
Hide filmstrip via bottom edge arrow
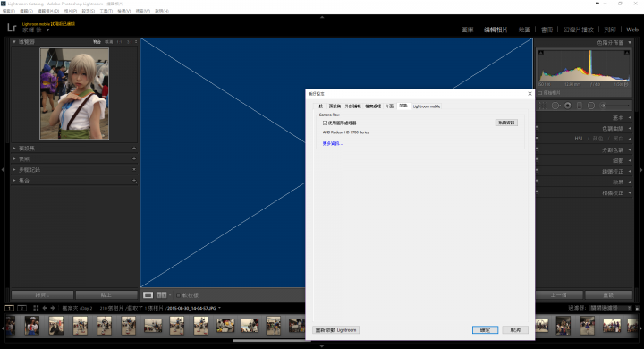322,346
